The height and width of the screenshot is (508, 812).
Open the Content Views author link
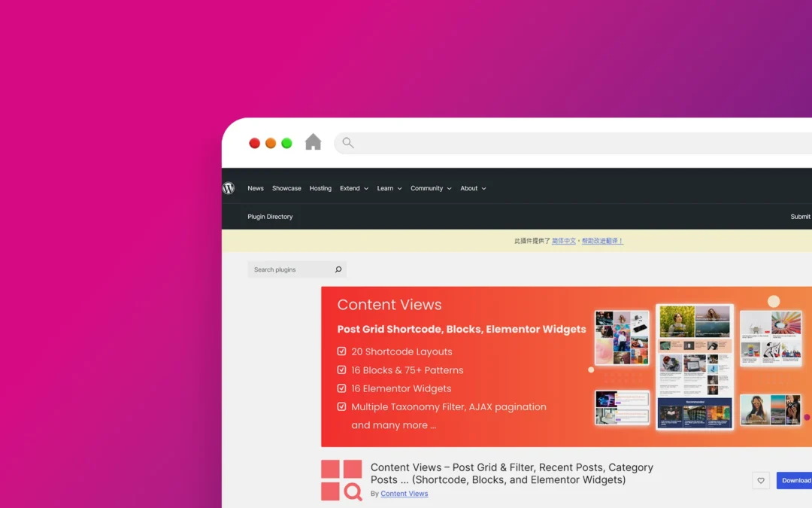[x=404, y=494]
